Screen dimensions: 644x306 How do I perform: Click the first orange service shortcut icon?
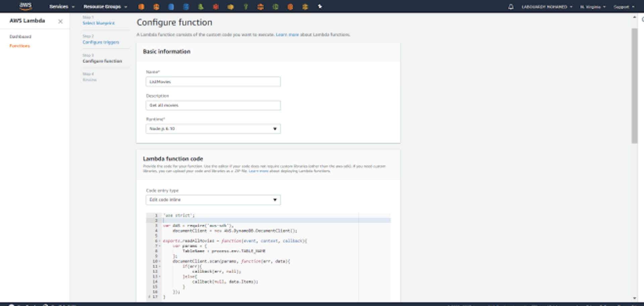[x=141, y=6]
